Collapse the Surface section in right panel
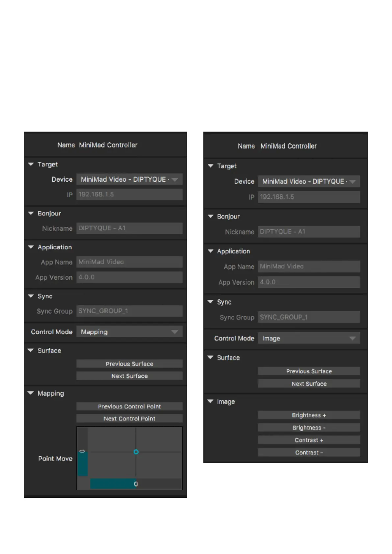 (211, 357)
